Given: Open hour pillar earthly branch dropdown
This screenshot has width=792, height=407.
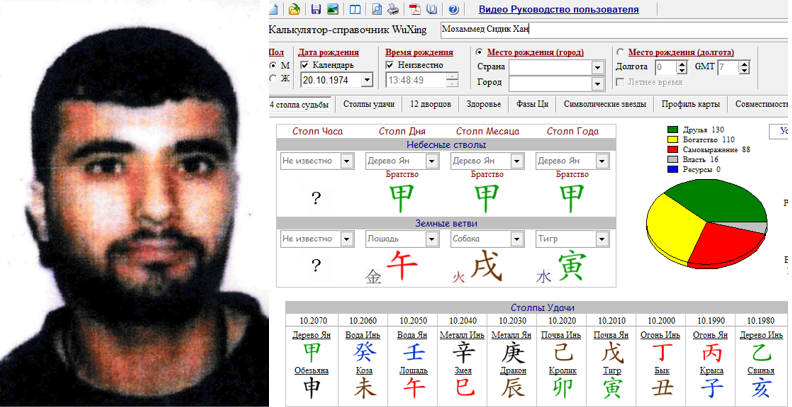Looking at the screenshot, I should [346, 239].
